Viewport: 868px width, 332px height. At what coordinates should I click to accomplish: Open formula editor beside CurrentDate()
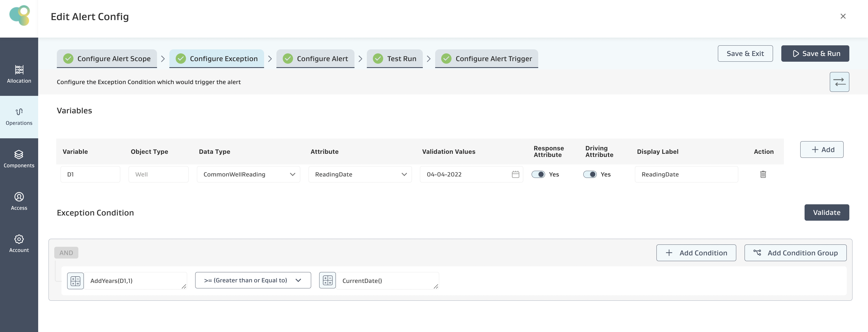coord(327,280)
